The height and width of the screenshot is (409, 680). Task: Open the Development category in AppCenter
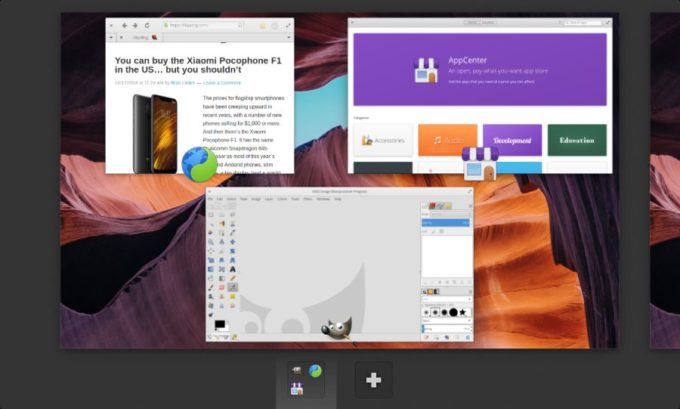pos(512,140)
